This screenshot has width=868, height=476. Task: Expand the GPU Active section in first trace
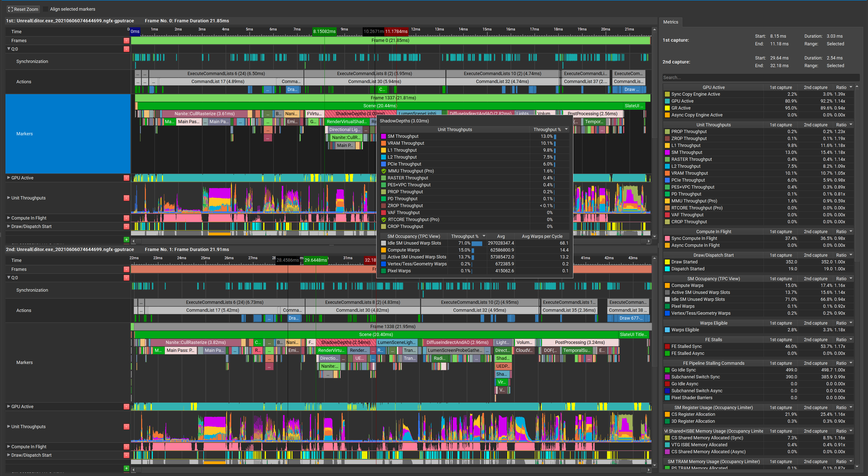pyautogui.click(x=8, y=178)
